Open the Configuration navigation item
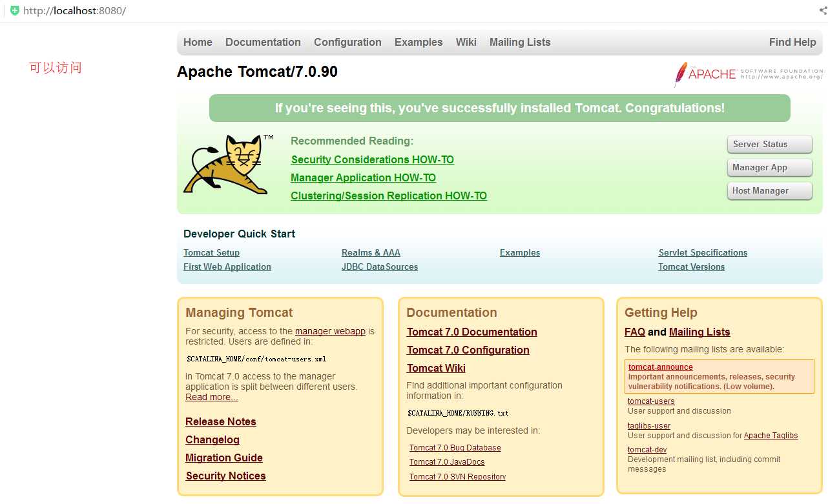828x504 pixels. click(x=347, y=43)
